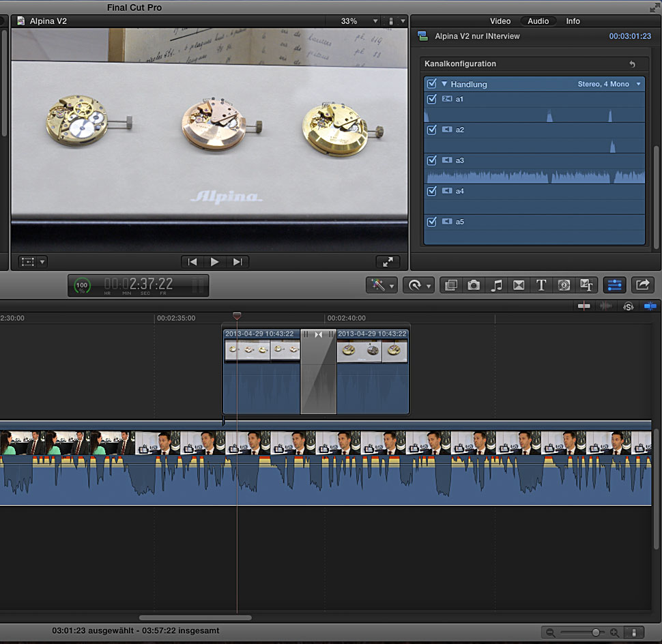Adjust the timeline zoom slider
This screenshot has height=644, width=662.
coord(596,632)
